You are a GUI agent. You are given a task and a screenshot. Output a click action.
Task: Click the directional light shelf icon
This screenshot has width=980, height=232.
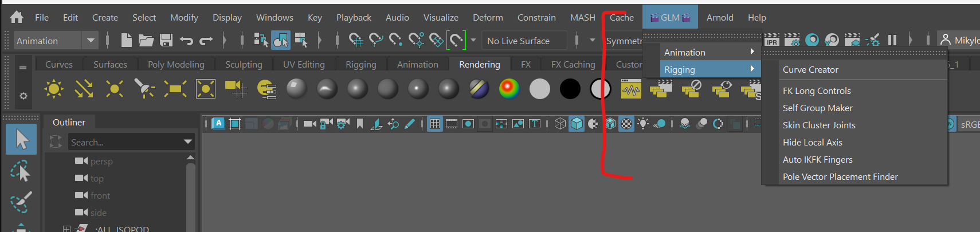84,89
